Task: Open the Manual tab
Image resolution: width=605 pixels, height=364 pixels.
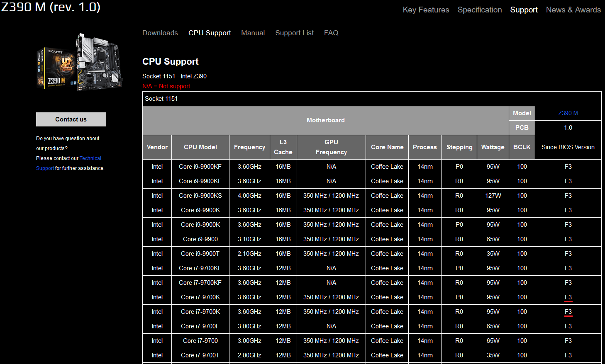Action: pos(253,33)
